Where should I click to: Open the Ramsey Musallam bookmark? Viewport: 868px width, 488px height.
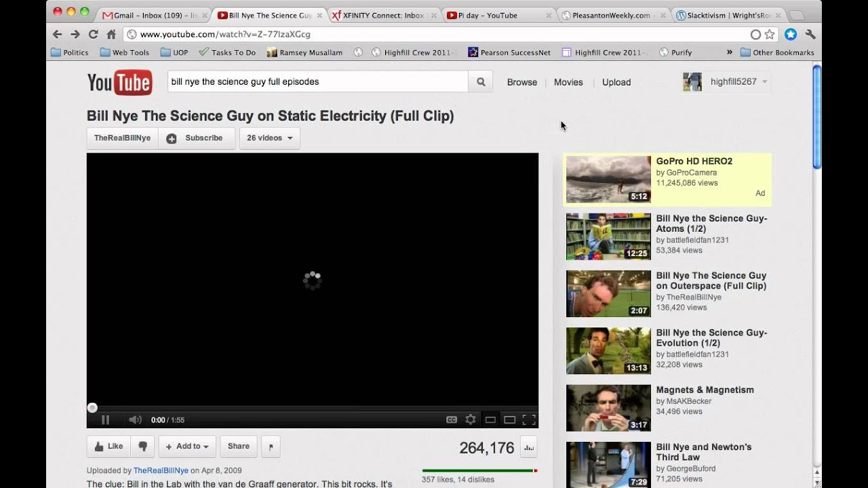click(x=306, y=52)
